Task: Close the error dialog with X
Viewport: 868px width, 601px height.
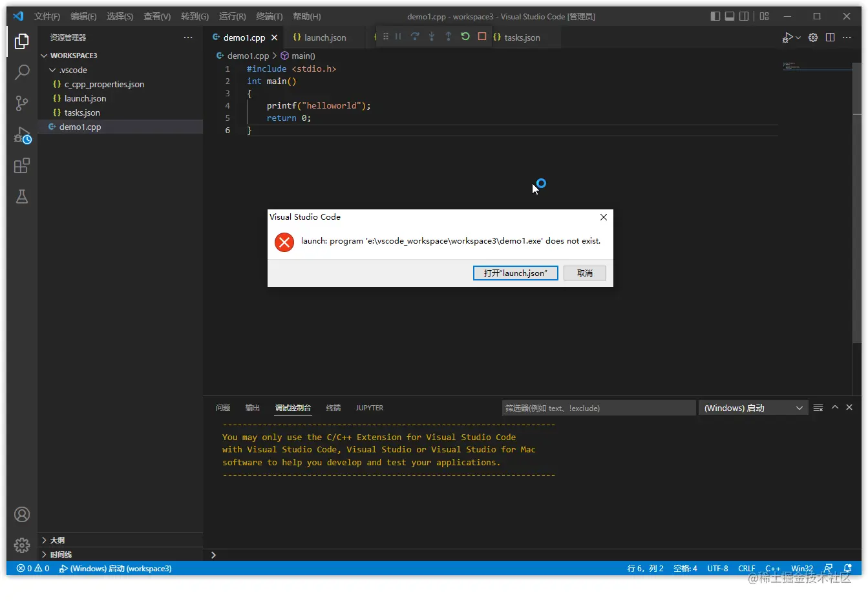Action: (604, 217)
